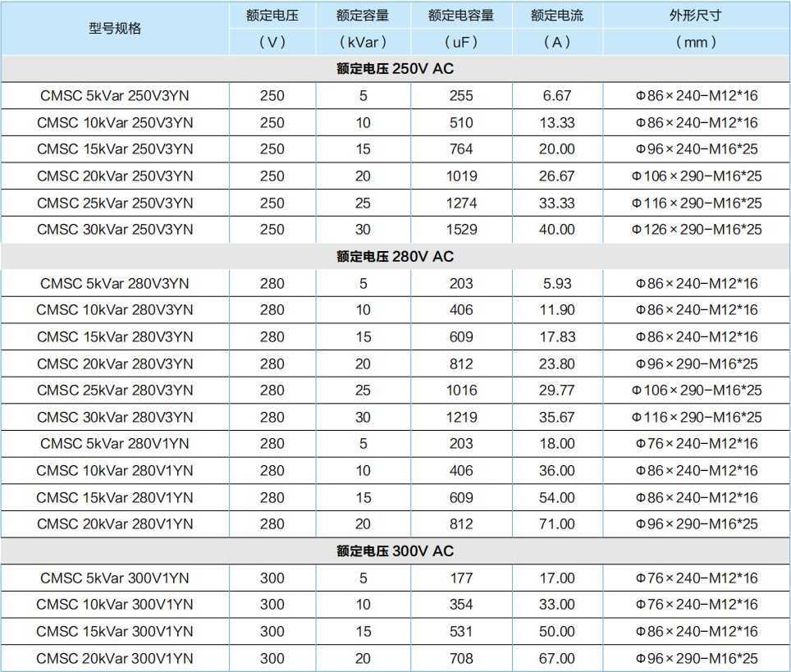Click model CMSC 10kVar 250V3YN
The image size is (791, 672).
pos(115,122)
